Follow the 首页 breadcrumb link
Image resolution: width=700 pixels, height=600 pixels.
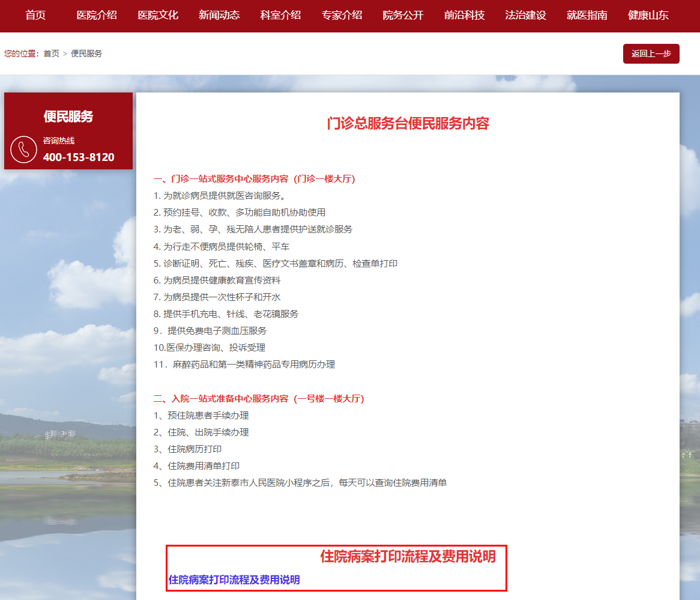52,53
